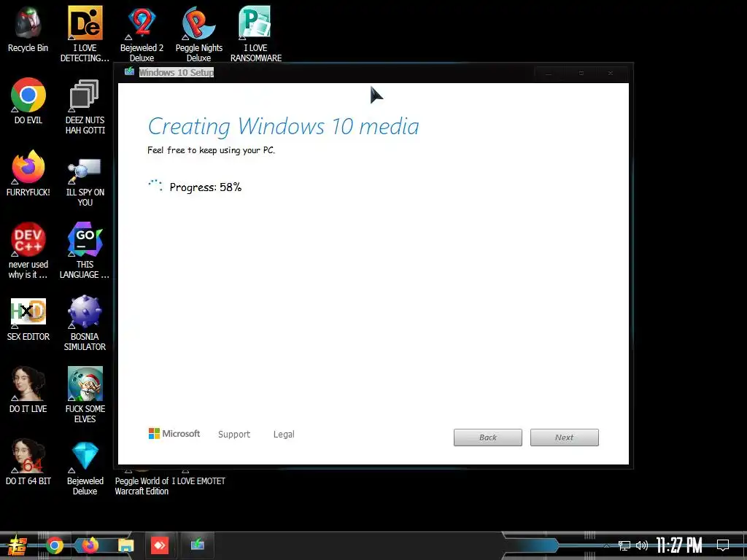Click the Microsoft logo in Setup
This screenshot has height=560, width=747.
point(174,433)
